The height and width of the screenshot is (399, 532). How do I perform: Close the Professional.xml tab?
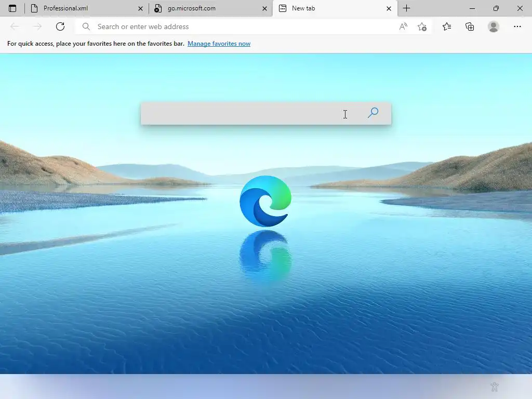(140, 8)
